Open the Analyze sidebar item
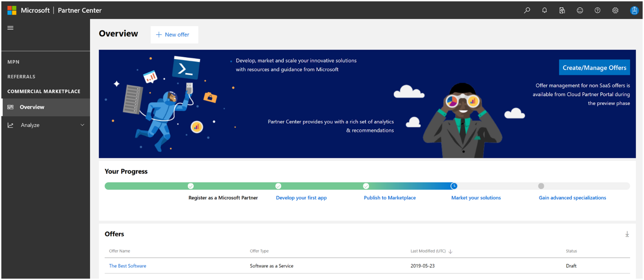Screen dimensions: 644x280 point(45,125)
